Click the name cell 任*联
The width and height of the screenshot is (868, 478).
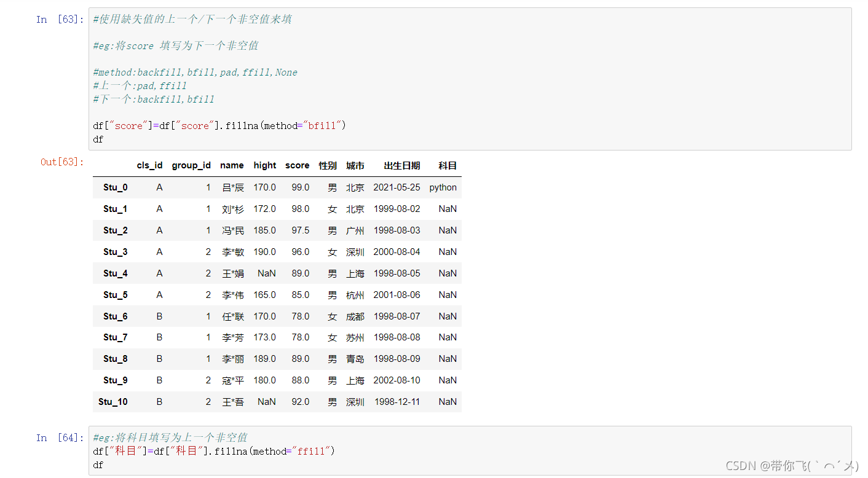233,316
